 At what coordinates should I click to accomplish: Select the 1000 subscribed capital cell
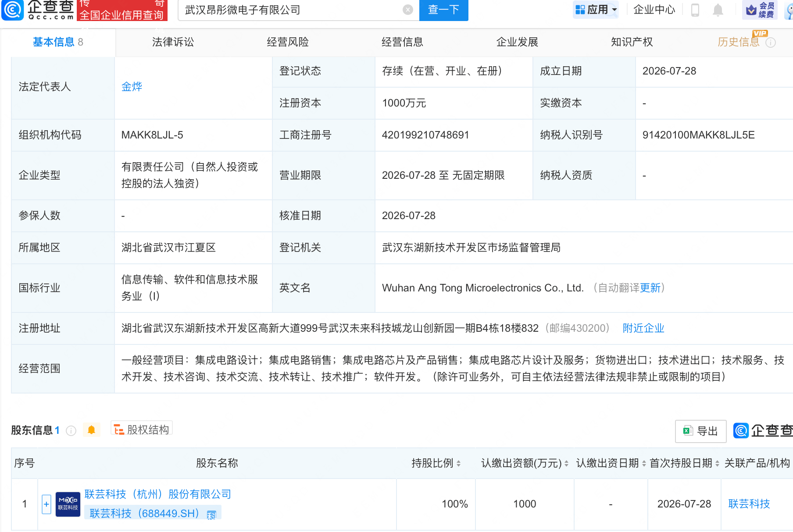525,504
